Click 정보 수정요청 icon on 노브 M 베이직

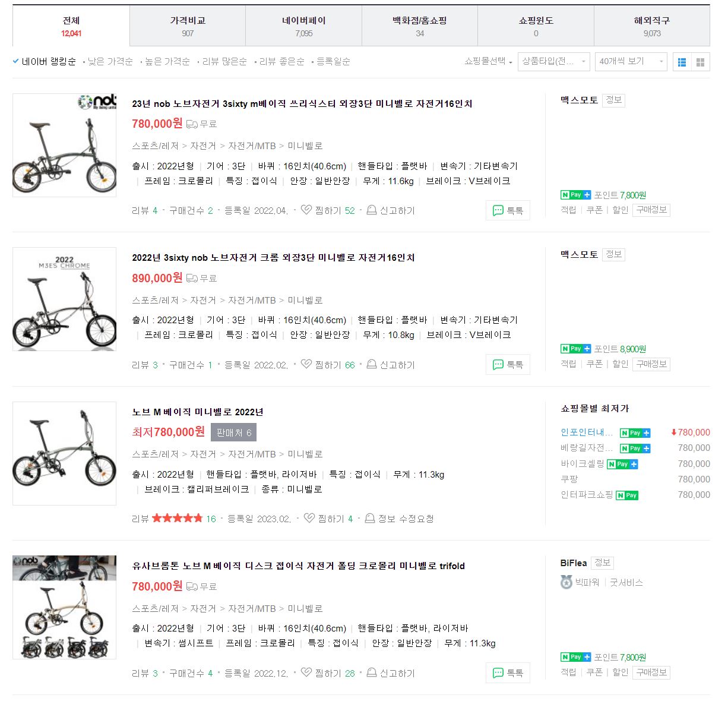369,519
